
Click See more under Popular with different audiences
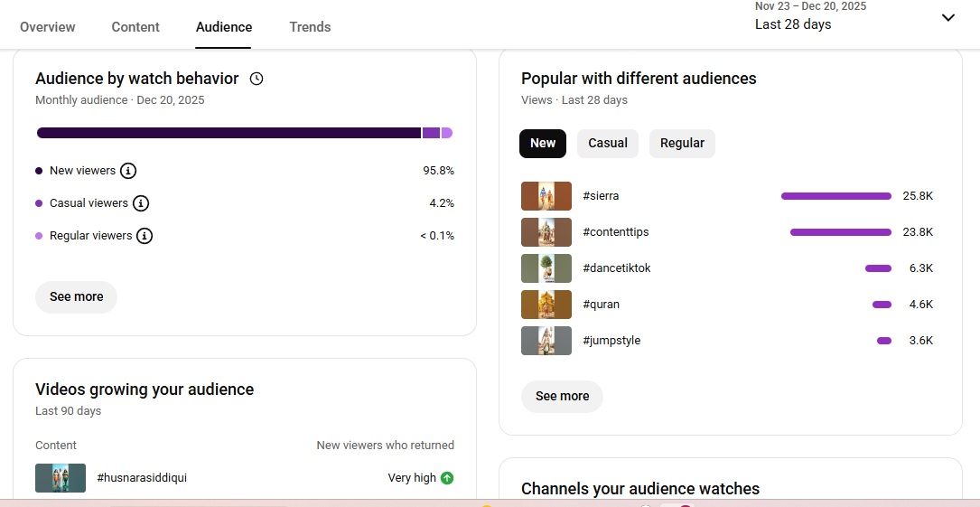point(562,396)
